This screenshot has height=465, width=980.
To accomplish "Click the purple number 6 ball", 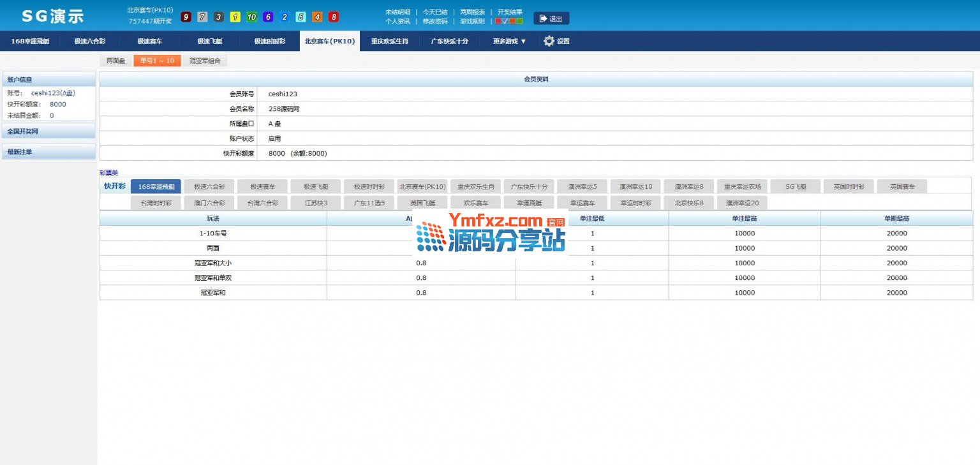I will (268, 17).
